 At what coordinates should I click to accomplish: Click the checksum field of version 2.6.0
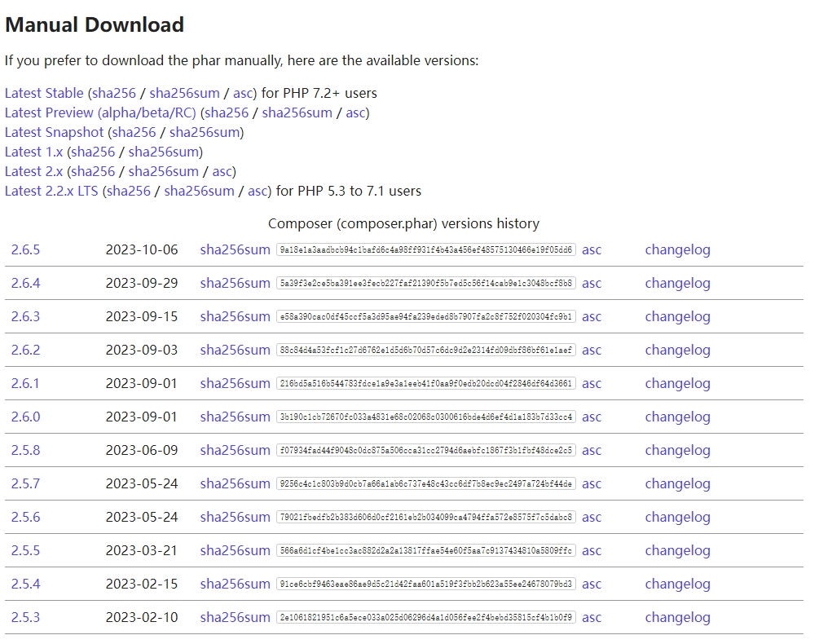point(426,417)
